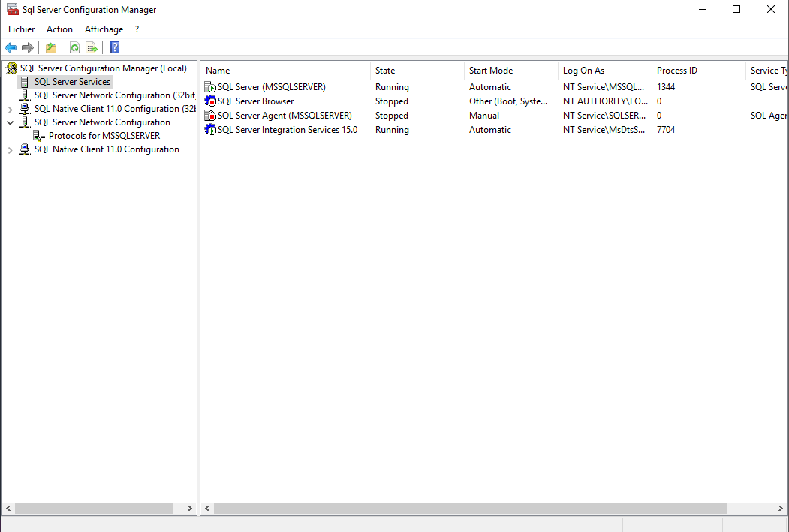Sort by the State column header
789x532 pixels.
tap(417, 71)
